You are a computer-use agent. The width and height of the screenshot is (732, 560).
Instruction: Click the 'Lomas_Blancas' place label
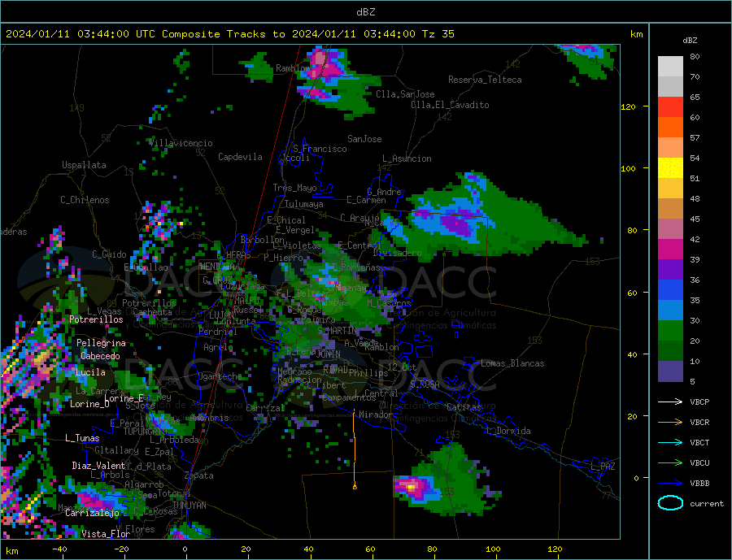tap(512, 363)
